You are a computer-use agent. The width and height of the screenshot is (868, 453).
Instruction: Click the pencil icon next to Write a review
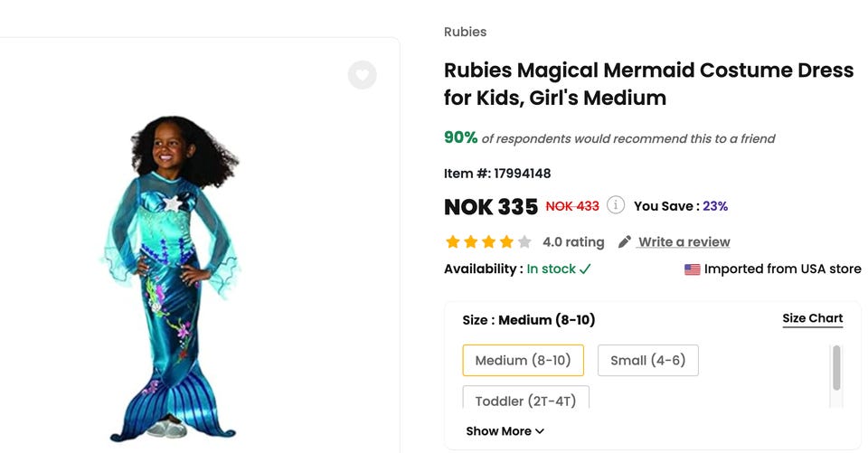click(625, 242)
